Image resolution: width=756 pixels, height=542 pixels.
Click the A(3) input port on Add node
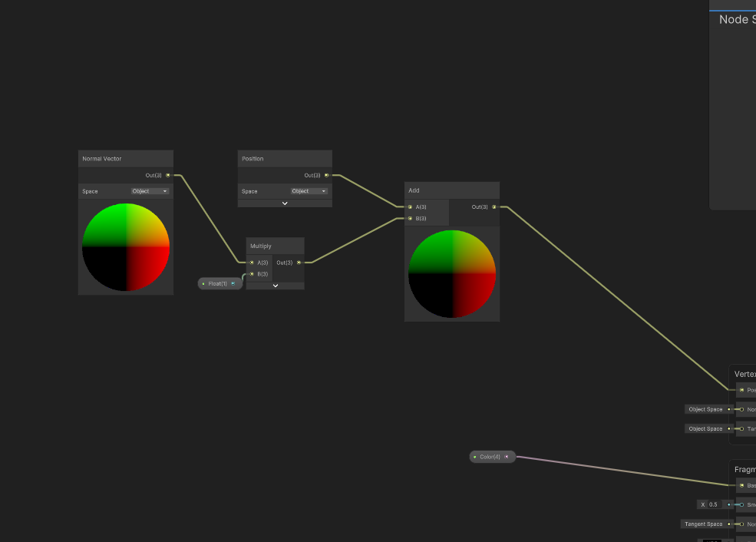[411, 207]
